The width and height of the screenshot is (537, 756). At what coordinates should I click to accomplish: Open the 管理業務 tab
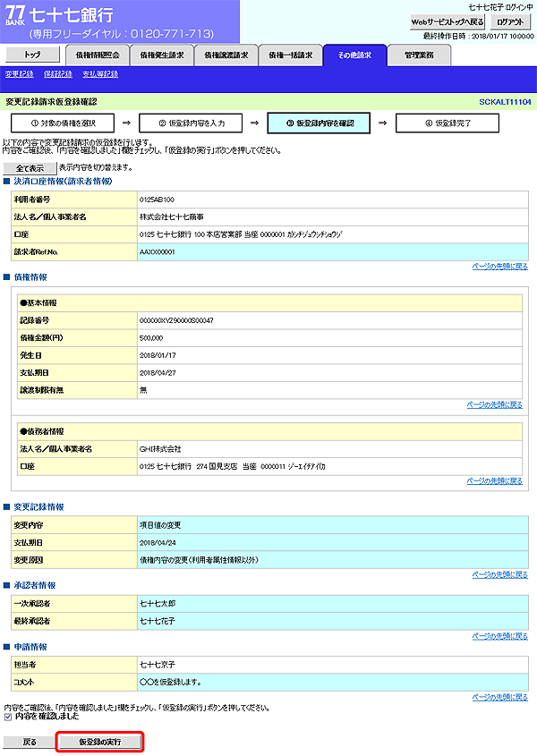[x=419, y=55]
